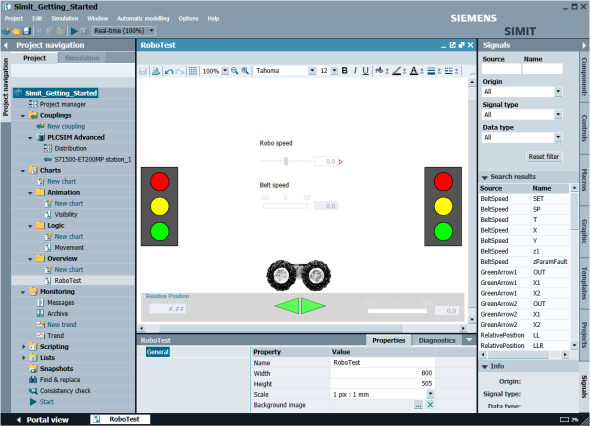Click the Belt speed bar control

(x=285, y=206)
